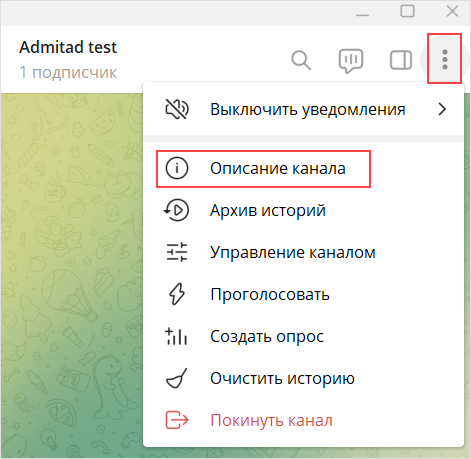Click the "1 подписчик" subscriber count
Screen dimensions: 471x459
click(68, 72)
